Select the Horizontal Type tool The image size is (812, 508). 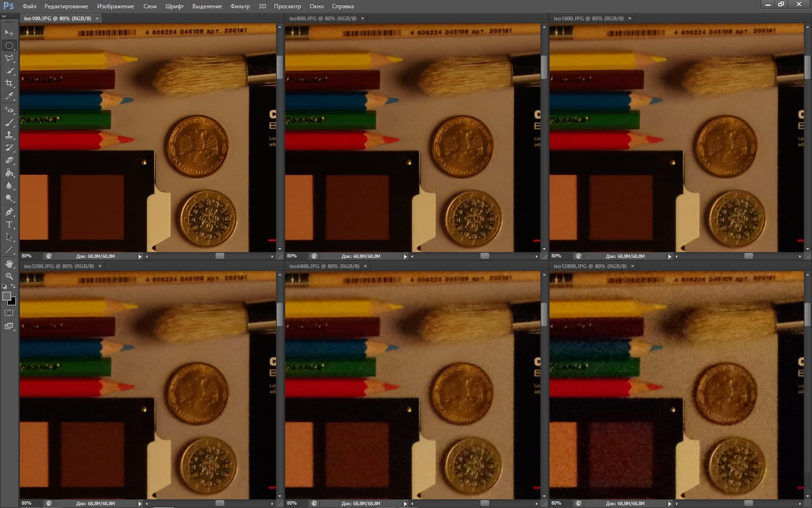pos(9,224)
